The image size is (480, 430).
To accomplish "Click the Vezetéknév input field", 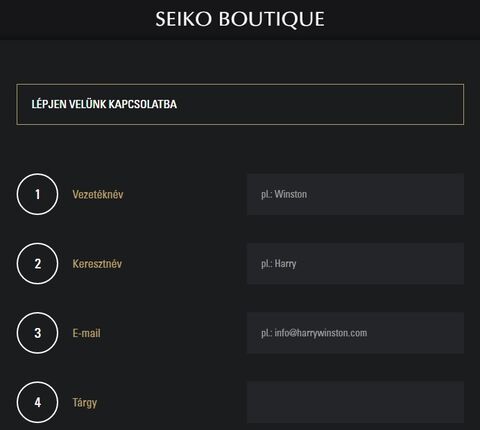I will click(355, 194).
